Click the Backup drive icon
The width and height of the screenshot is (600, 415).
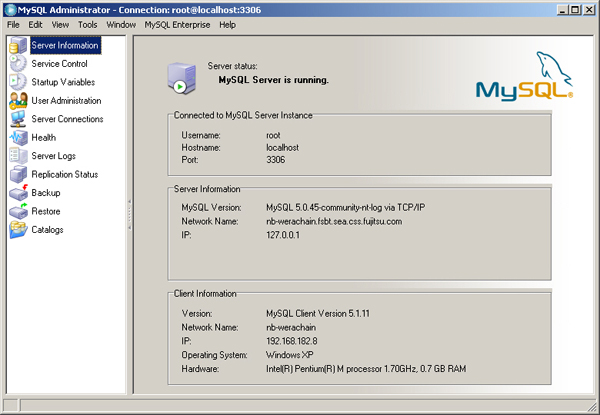pos(18,193)
